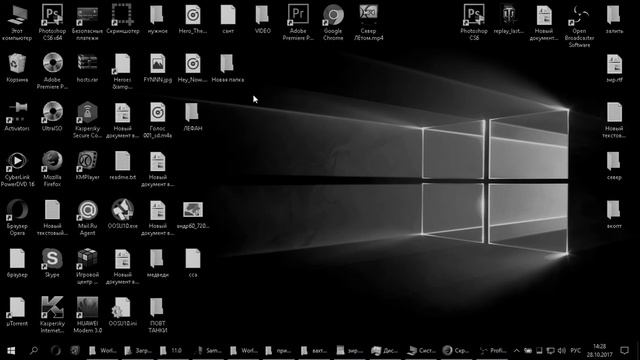Select the hosts.rar archive
640x360 pixels.
(87, 68)
